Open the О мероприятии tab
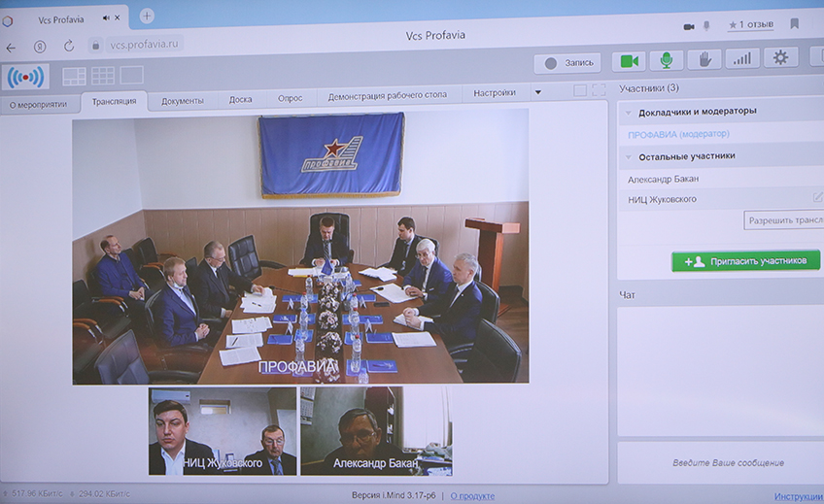Image resolution: width=824 pixels, height=504 pixels. click(x=38, y=105)
